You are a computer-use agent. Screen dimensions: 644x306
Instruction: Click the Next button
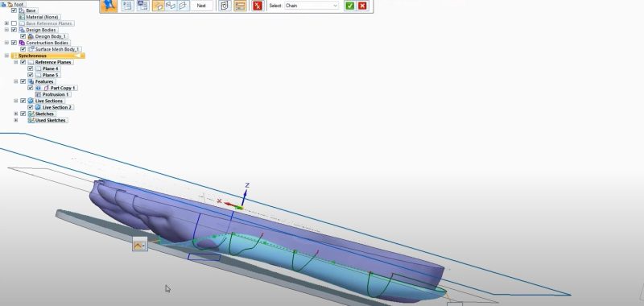click(x=201, y=6)
